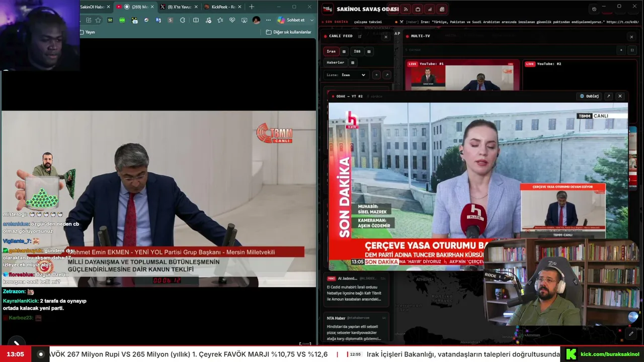Open the media music note toolbar icon
The image size is (644, 362).
(208, 20)
